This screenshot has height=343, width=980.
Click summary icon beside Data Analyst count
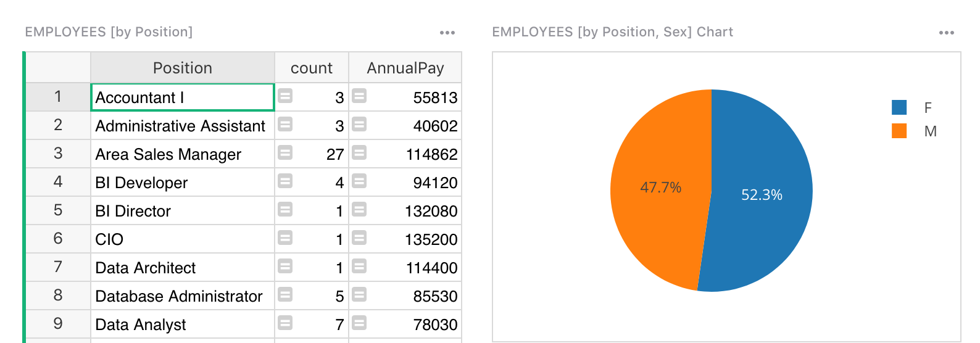(284, 323)
